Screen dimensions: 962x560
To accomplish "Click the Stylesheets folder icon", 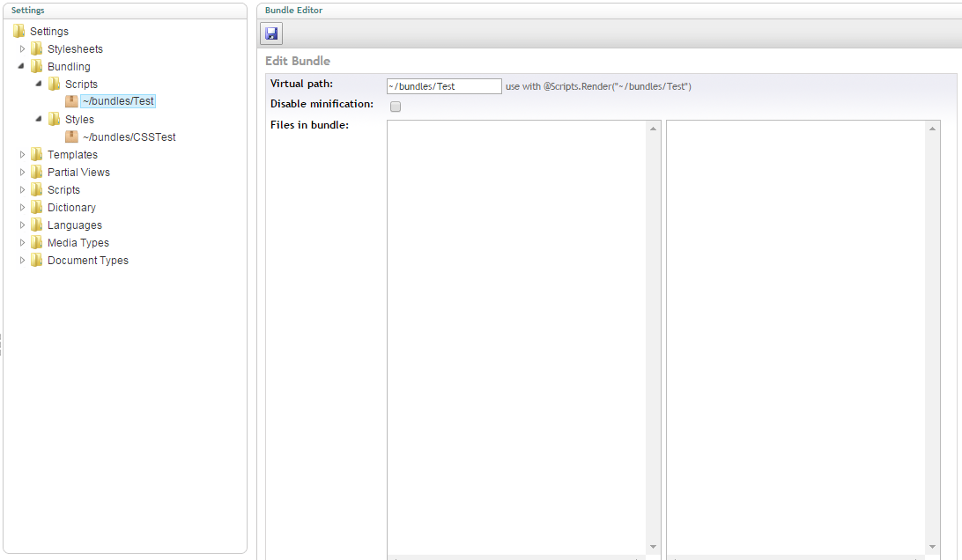I will pyautogui.click(x=37, y=48).
